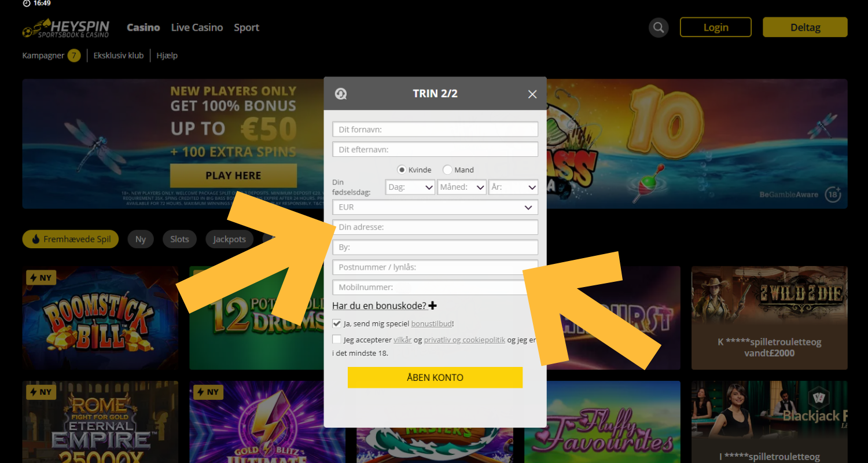Click the BeGambleAware text on banner

789,194
